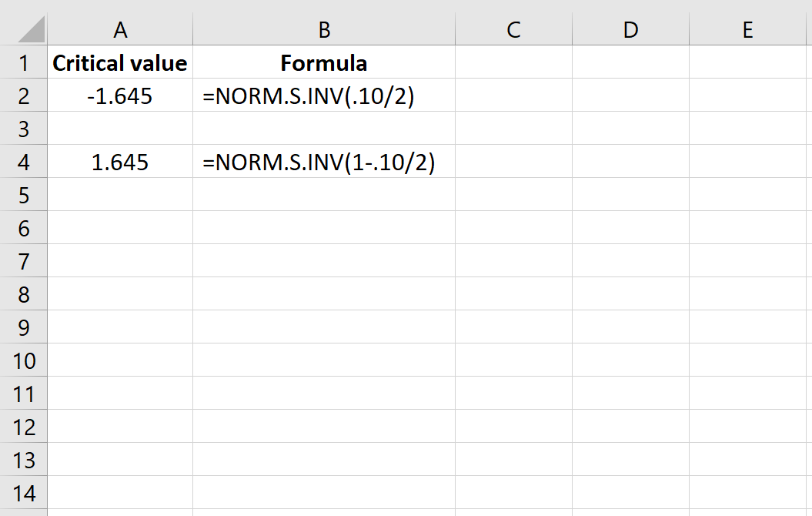Select column A header

click(120, 29)
